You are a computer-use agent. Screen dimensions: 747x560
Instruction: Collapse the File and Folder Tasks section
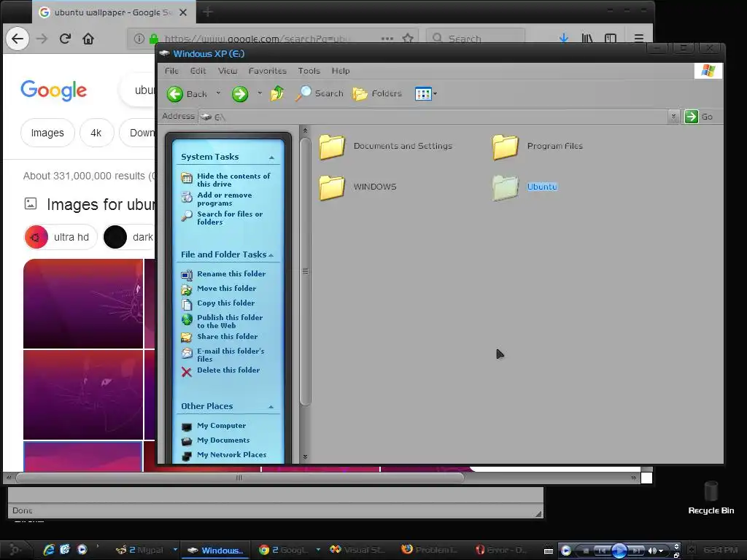pyautogui.click(x=271, y=255)
